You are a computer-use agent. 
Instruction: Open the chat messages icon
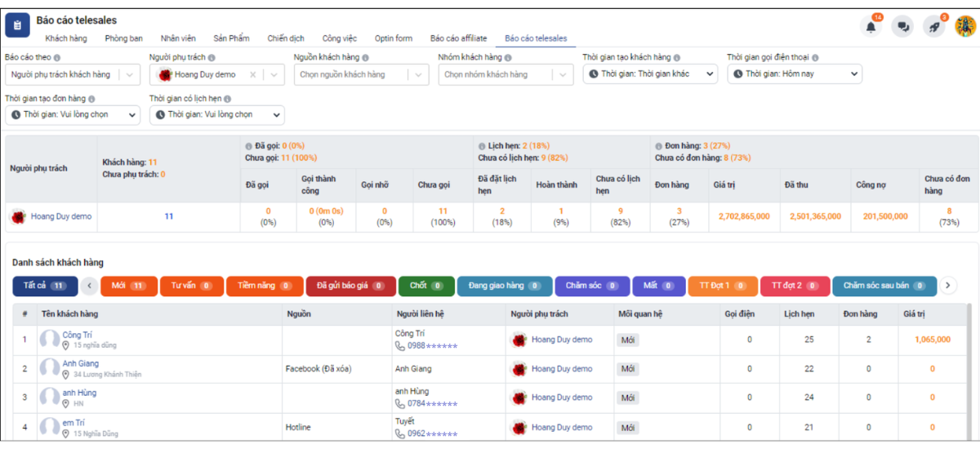[x=902, y=26]
